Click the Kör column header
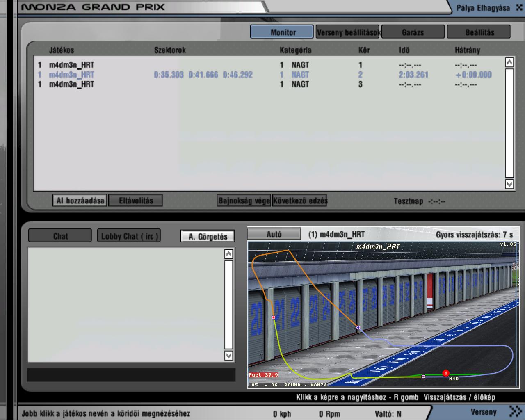 (364, 50)
